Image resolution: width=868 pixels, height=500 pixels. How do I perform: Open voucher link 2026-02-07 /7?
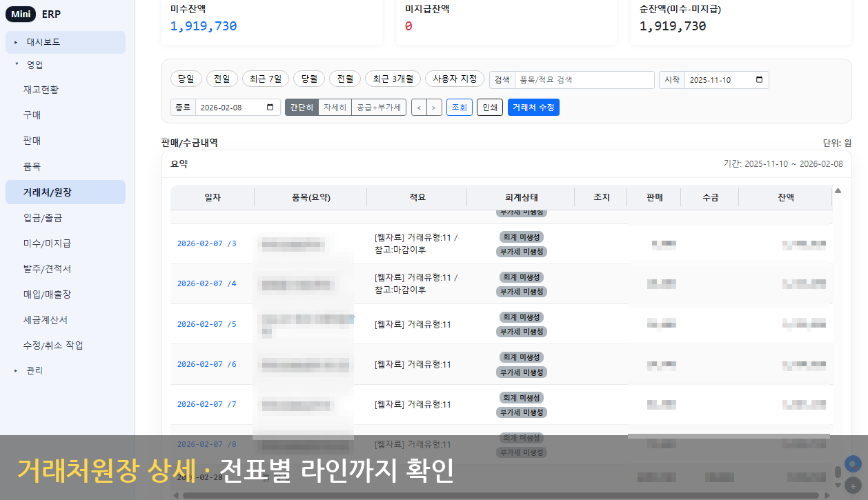point(207,404)
